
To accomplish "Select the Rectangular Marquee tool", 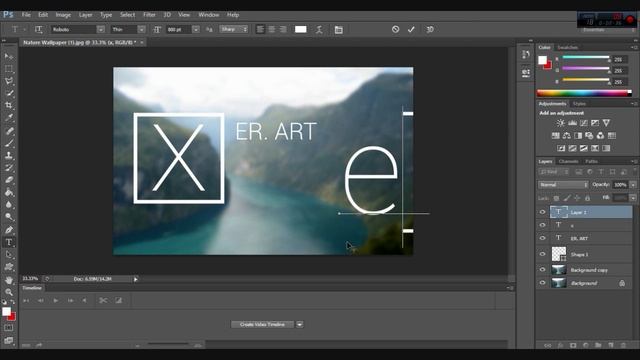I will [x=9, y=69].
